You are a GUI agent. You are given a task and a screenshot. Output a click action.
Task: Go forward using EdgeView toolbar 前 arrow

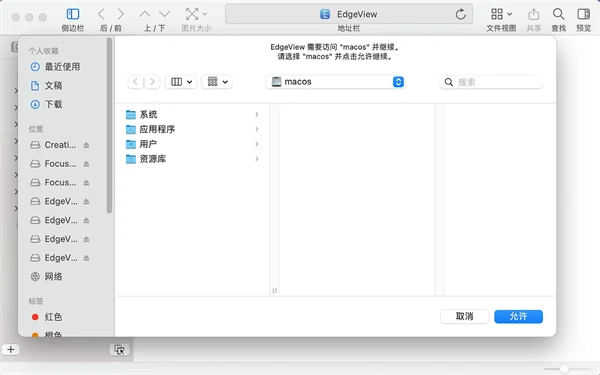click(121, 15)
